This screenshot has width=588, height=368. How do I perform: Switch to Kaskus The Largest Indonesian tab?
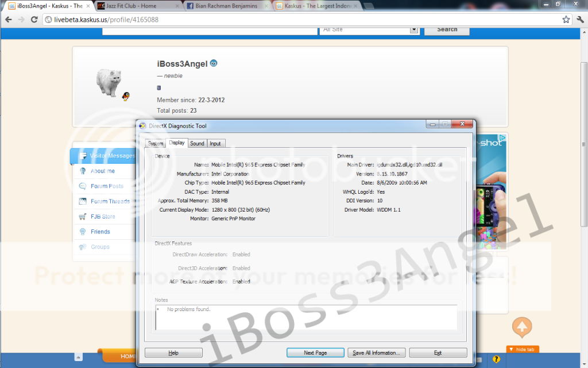click(x=318, y=6)
